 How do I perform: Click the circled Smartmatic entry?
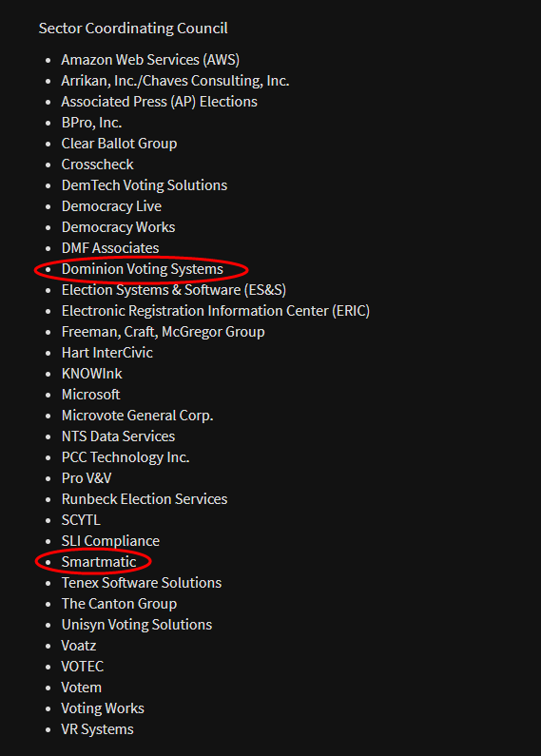99,562
